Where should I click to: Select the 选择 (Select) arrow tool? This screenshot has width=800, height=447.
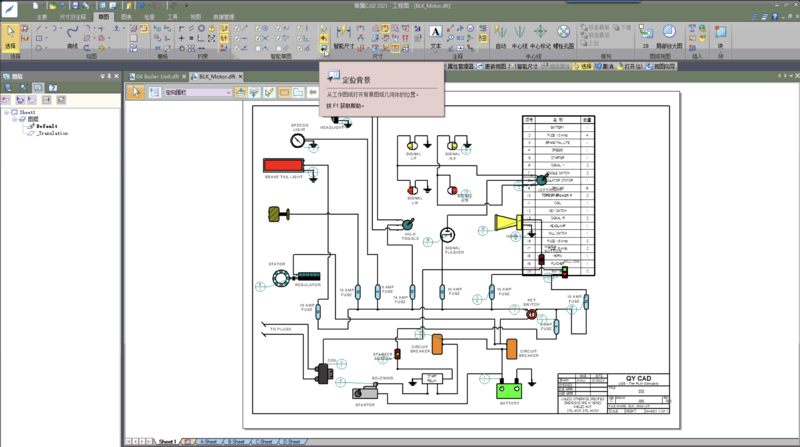(11, 36)
